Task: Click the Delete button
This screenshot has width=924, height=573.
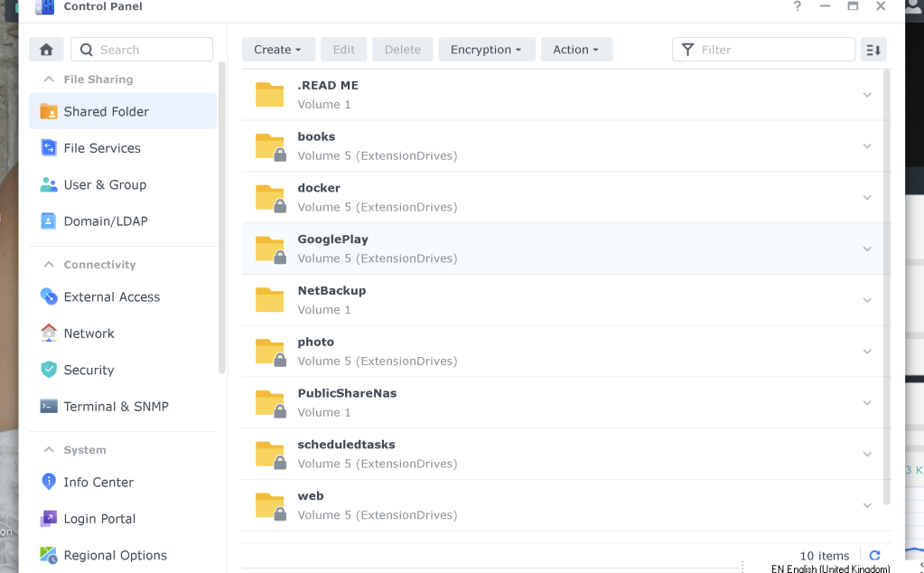Action: pos(403,50)
